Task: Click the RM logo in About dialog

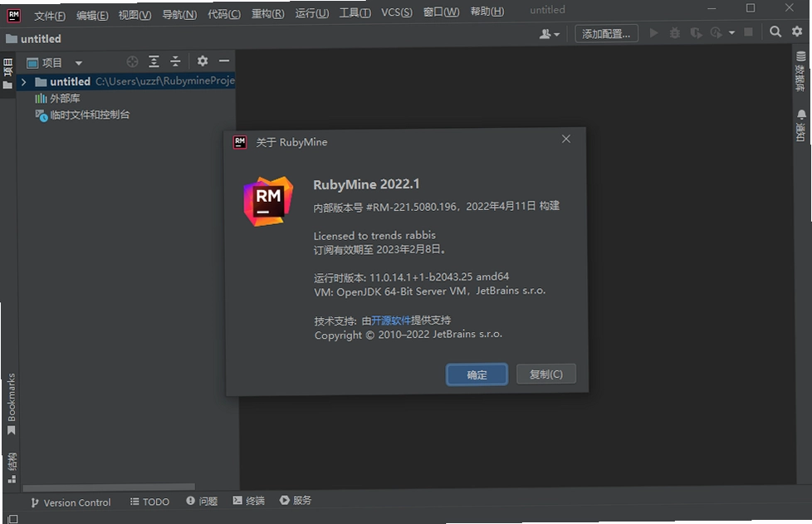Action: point(268,201)
